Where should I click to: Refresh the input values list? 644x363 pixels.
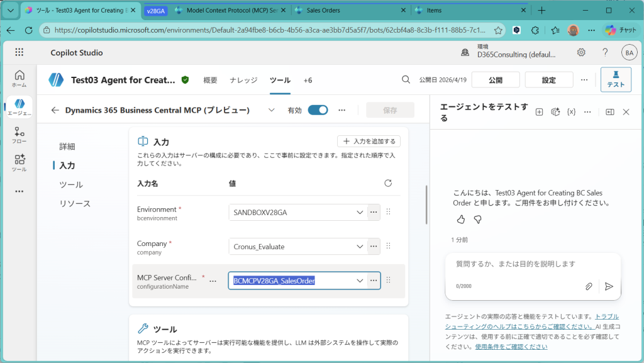(x=388, y=183)
